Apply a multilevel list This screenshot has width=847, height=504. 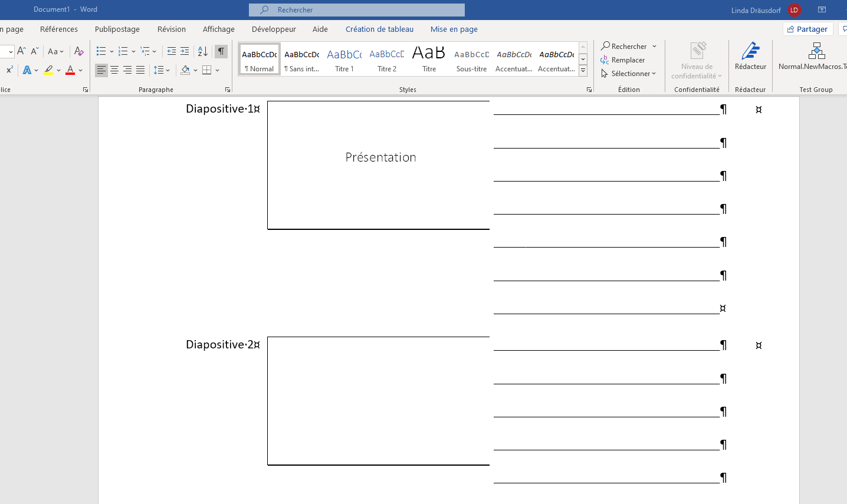(x=145, y=51)
